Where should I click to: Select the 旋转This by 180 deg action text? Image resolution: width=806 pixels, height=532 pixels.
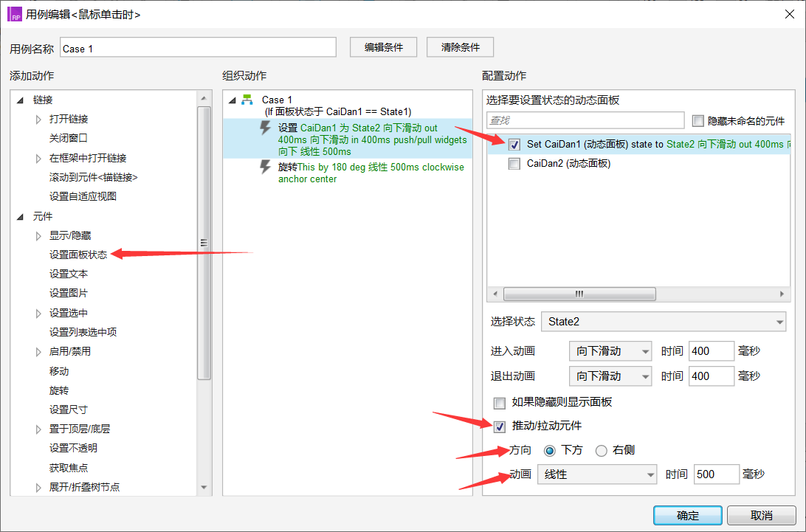[371, 173]
